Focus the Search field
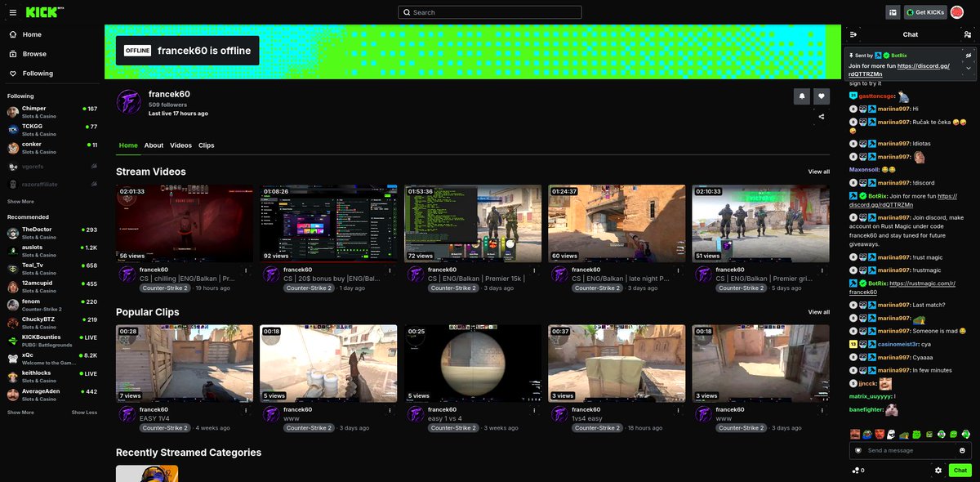Image resolution: width=980 pixels, height=482 pixels. (490, 12)
